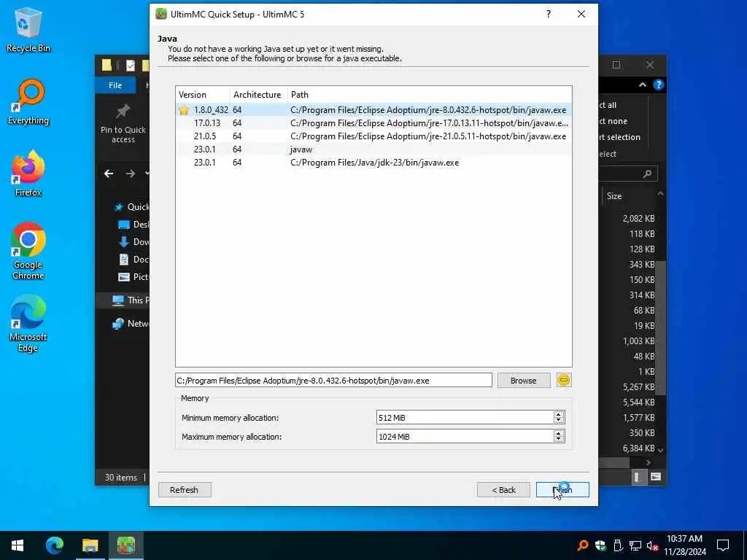Open Pictures folder in Explorer sidebar

[134, 276]
